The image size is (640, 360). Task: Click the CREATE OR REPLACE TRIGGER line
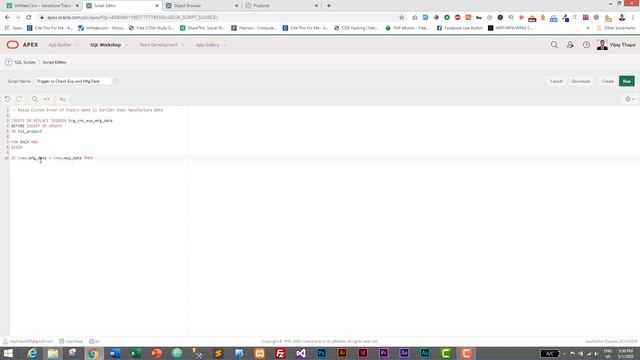coord(62,121)
